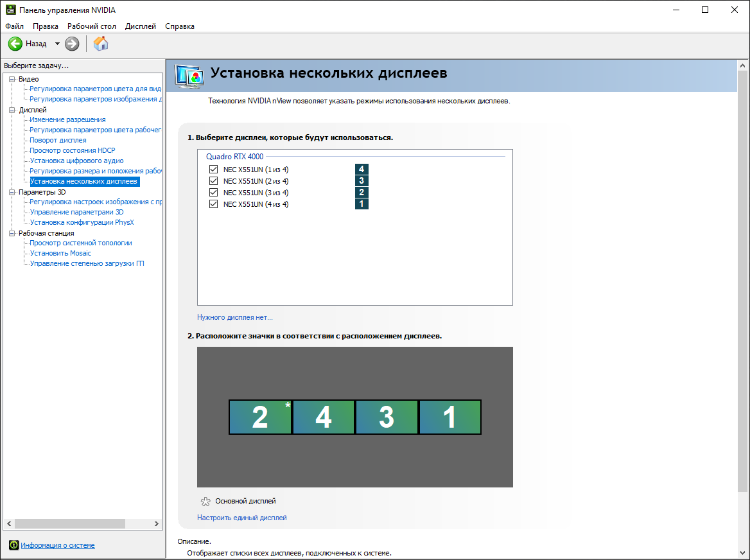The image size is (750, 560).
Task: Uncheck NEC X551UN (4 из 4)
Action: (x=213, y=204)
